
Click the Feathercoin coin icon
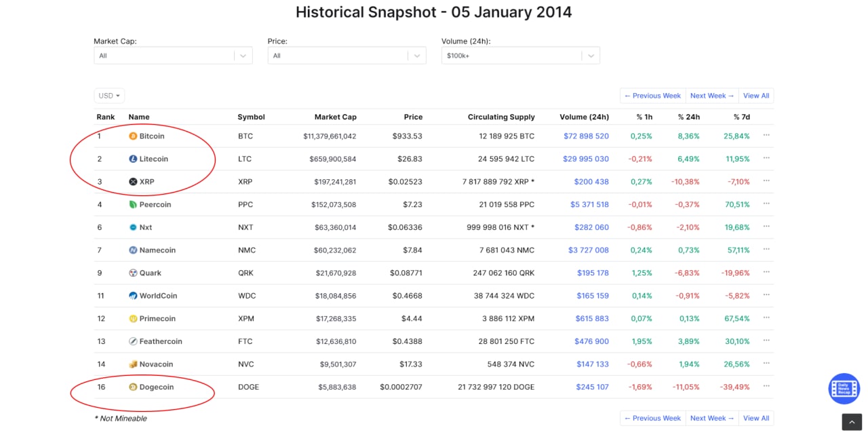(133, 341)
